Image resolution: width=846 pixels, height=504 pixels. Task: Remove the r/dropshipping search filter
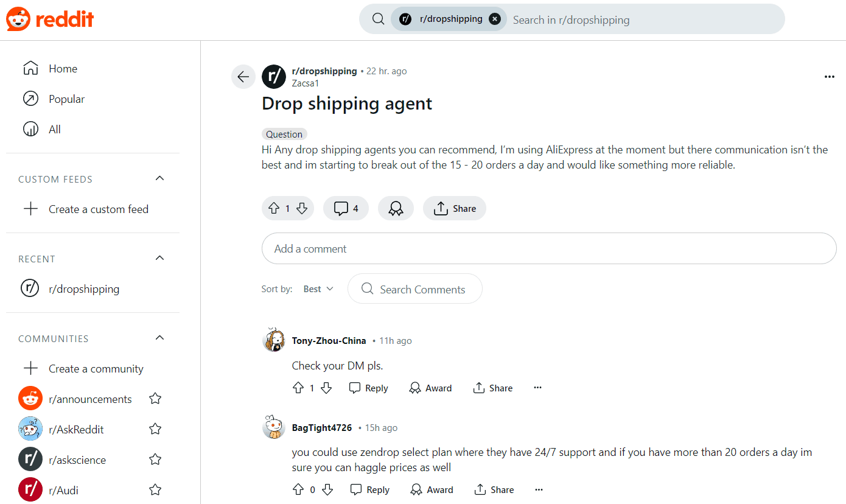click(495, 18)
